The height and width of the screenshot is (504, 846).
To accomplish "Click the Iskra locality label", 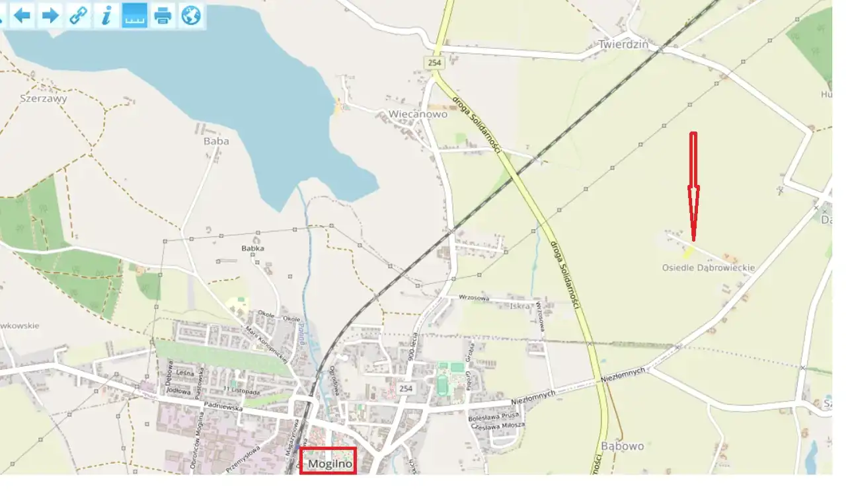I will coord(520,306).
